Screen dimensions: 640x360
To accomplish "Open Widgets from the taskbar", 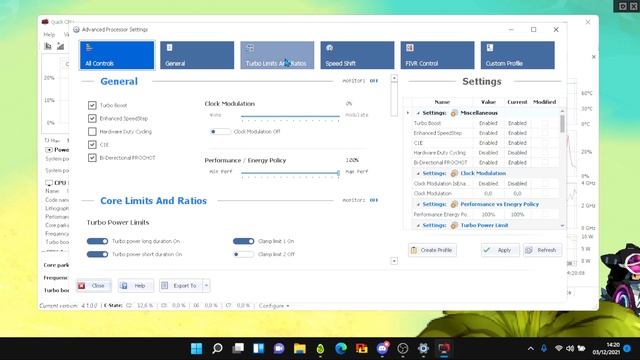I will tap(258, 348).
